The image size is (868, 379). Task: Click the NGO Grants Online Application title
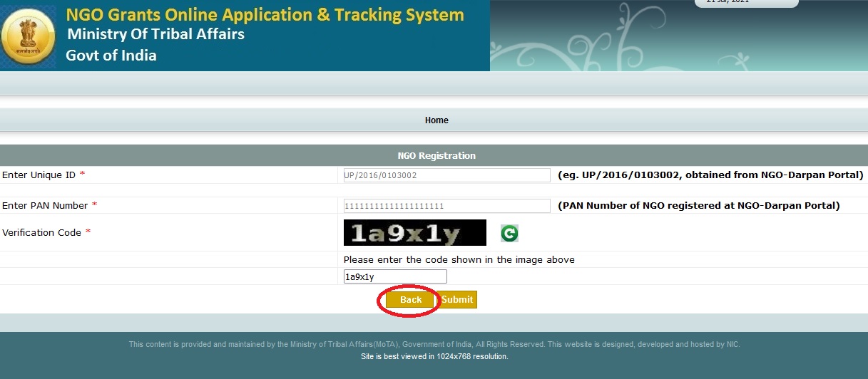[265, 15]
